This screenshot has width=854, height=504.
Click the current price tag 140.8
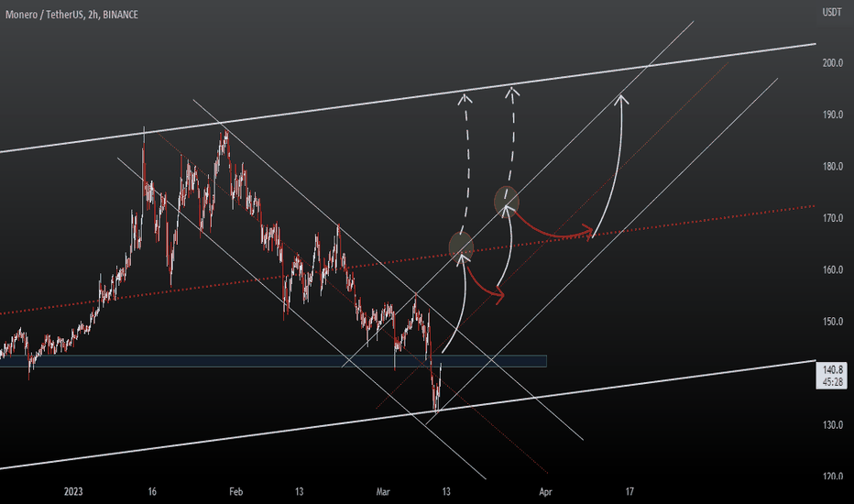(832, 376)
